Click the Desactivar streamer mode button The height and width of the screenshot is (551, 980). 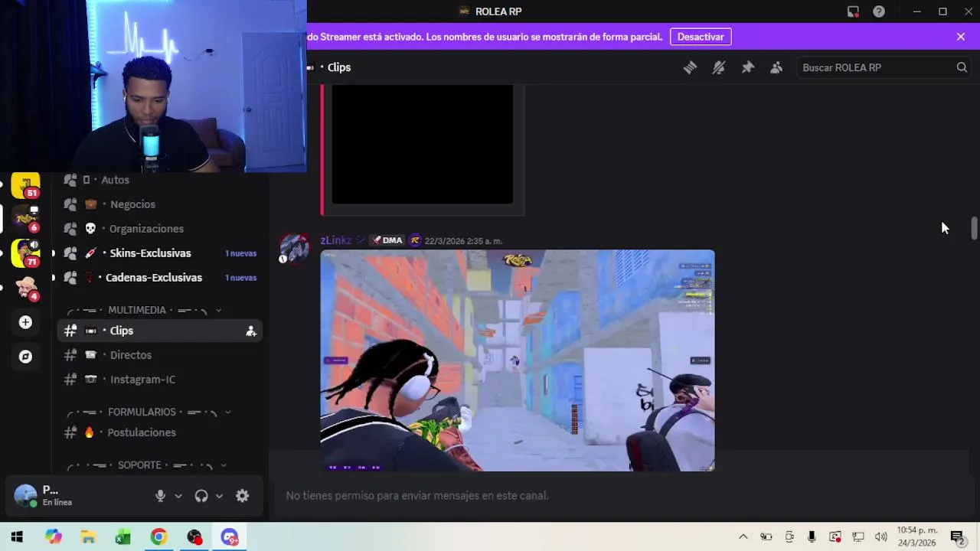pos(701,37)
